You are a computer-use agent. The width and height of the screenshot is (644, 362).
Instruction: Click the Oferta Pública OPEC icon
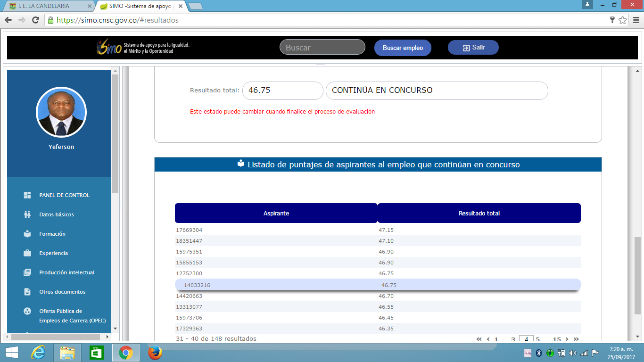tap(27, 311)
